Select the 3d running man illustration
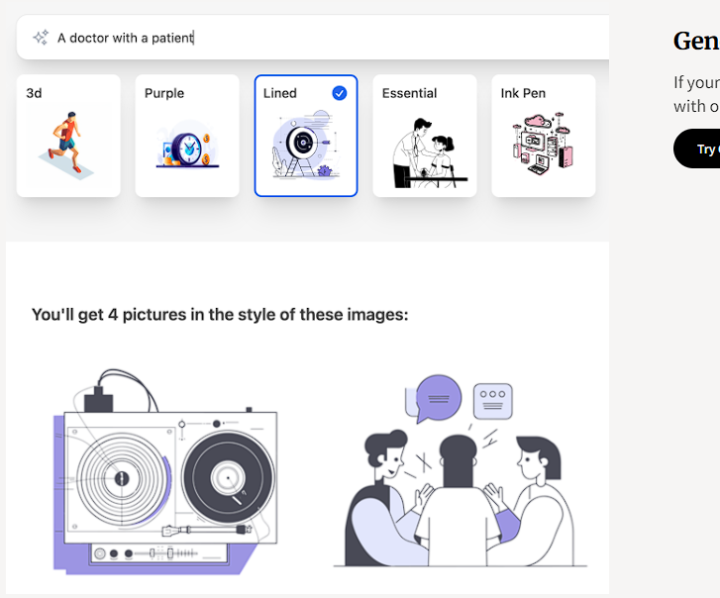The height and width of the screenshot is (598, 720). (x=68, y=144)
